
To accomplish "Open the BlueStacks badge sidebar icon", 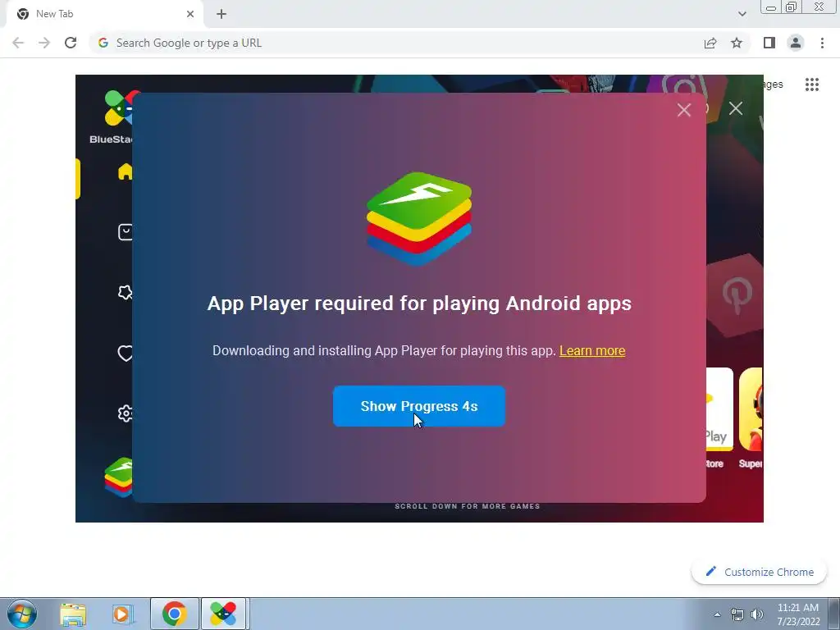I will tap(126, 292).
